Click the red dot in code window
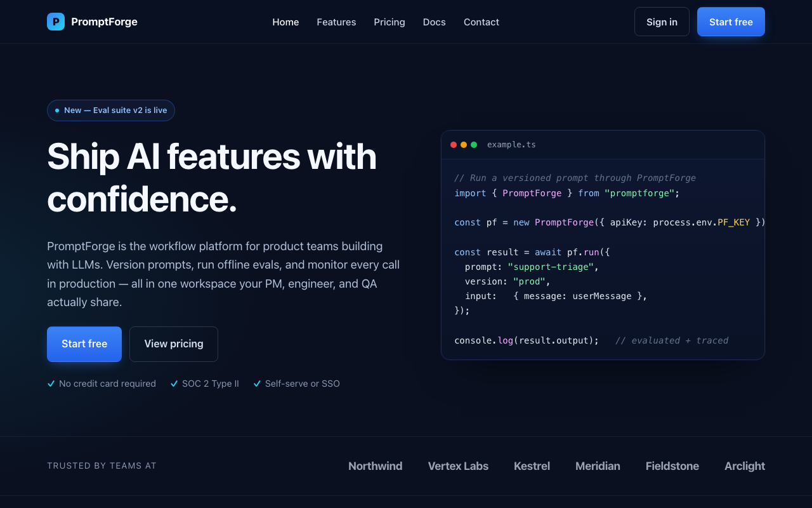 point(454,145)
